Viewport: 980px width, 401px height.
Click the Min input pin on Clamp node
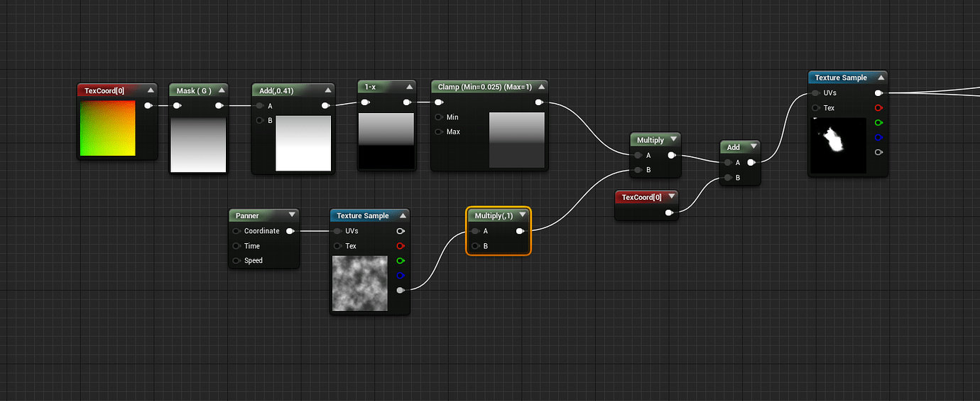(439, 117)
